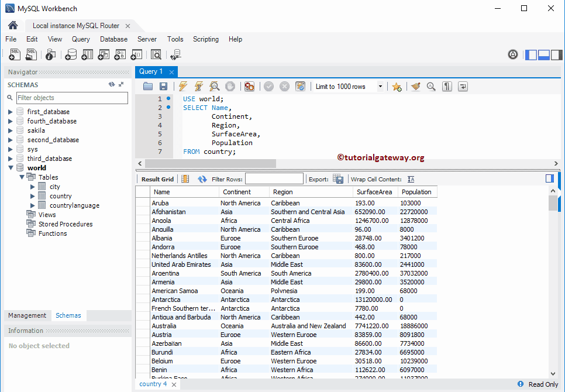Sort by the Population column header
This screenshot has width=565, height=392.
[x=417, y=192]
